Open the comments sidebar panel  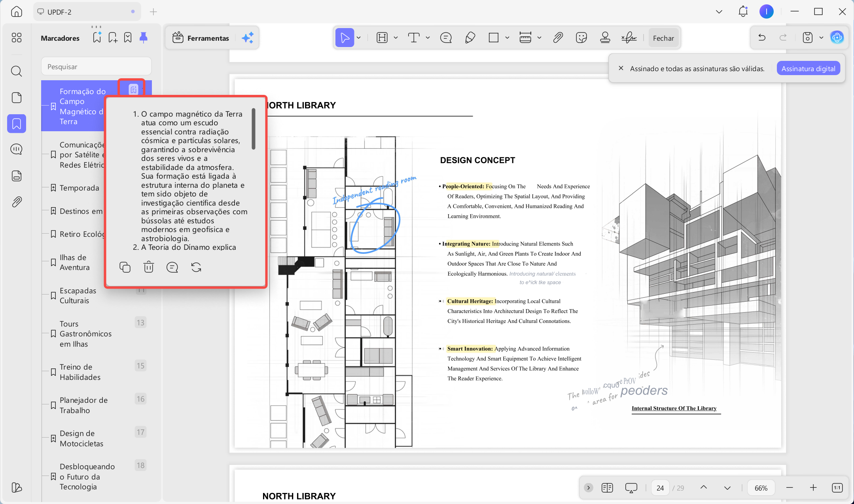(17, 149)
